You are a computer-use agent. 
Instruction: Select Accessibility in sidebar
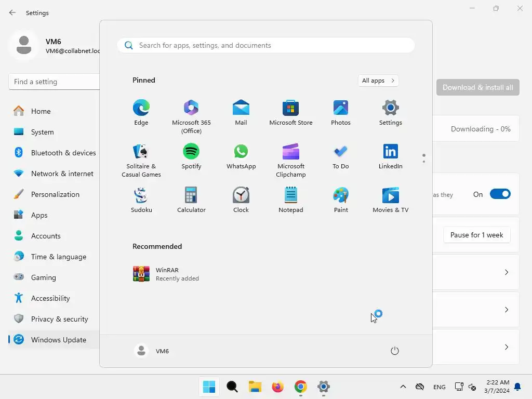tap(54, 298)
